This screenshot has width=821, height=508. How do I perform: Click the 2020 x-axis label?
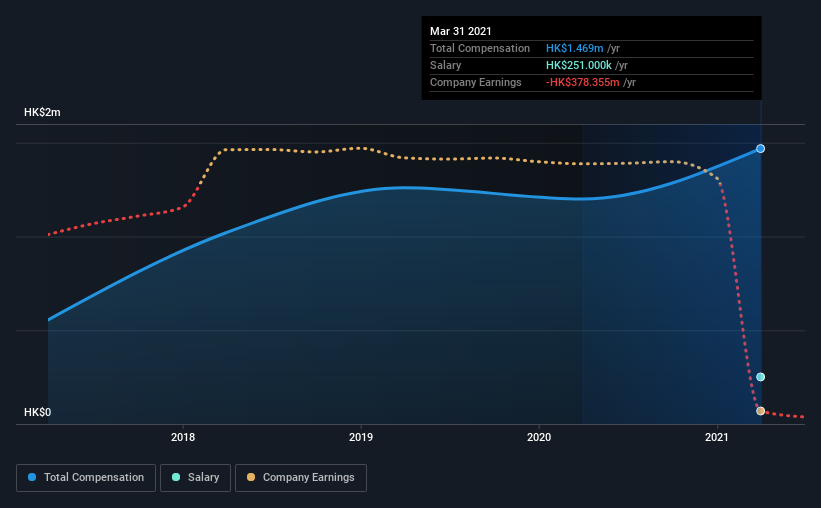coord(539,437)
